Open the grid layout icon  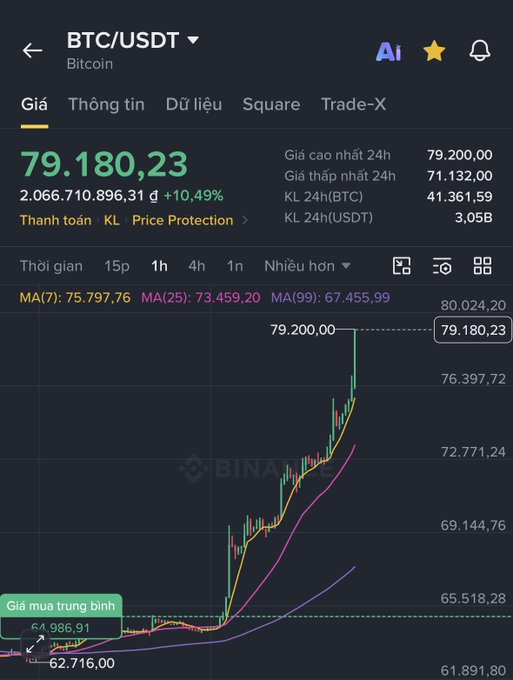482,266
